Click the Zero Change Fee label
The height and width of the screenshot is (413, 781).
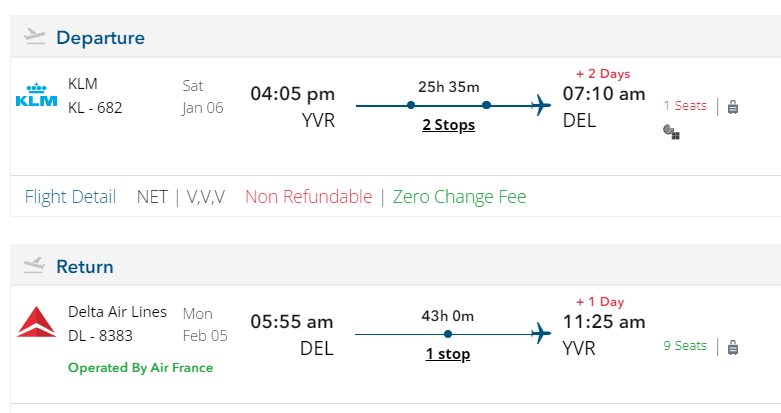pos(459,197)
